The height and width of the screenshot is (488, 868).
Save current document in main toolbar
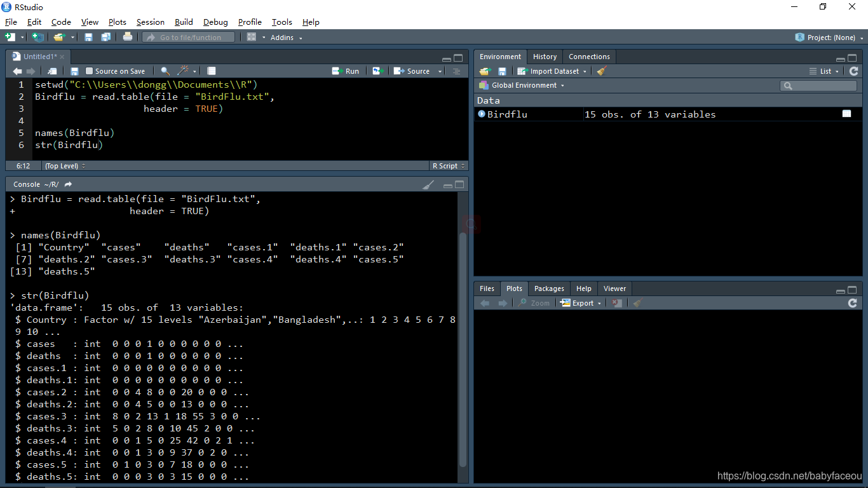89,37
